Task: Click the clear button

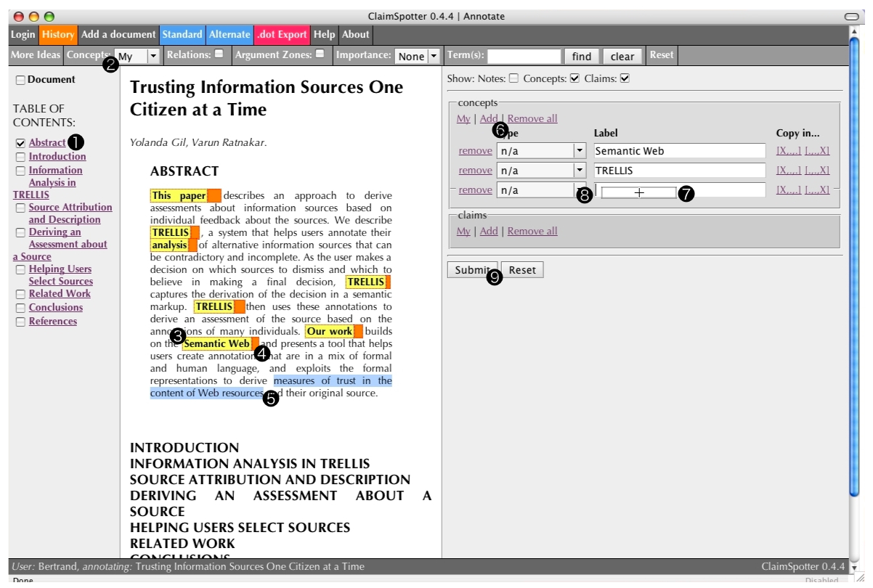Action: [622, 56]
